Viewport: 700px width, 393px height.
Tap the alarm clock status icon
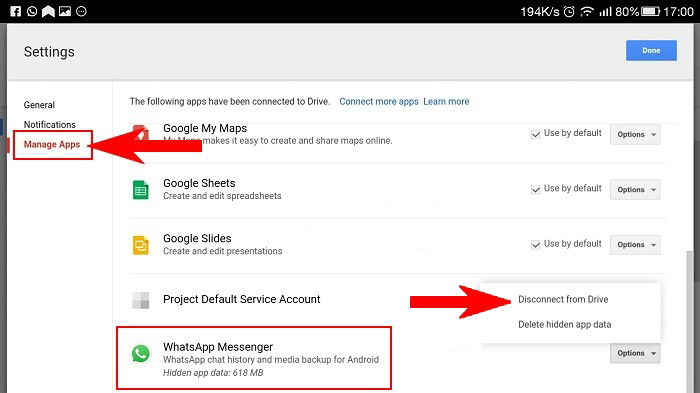click(569, 12)
